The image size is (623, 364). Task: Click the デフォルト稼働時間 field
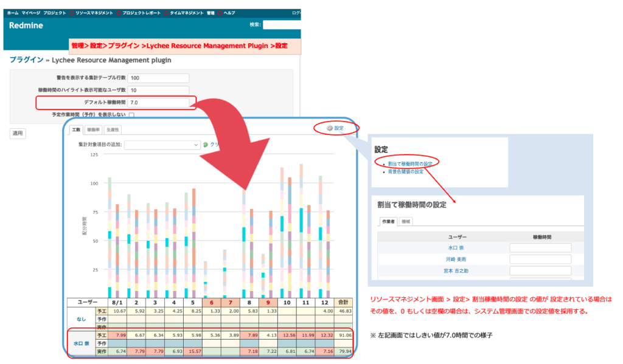(158, 103)
